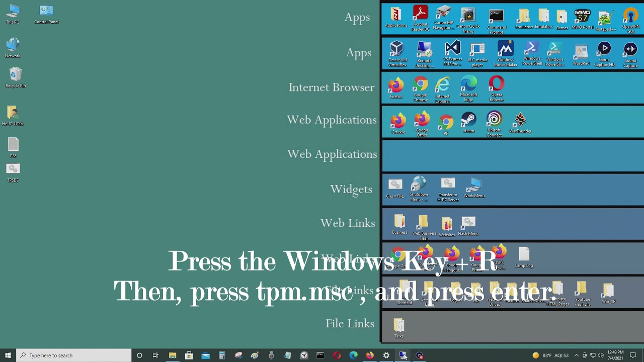Open File Explorer from taskbar

(173, 355)
